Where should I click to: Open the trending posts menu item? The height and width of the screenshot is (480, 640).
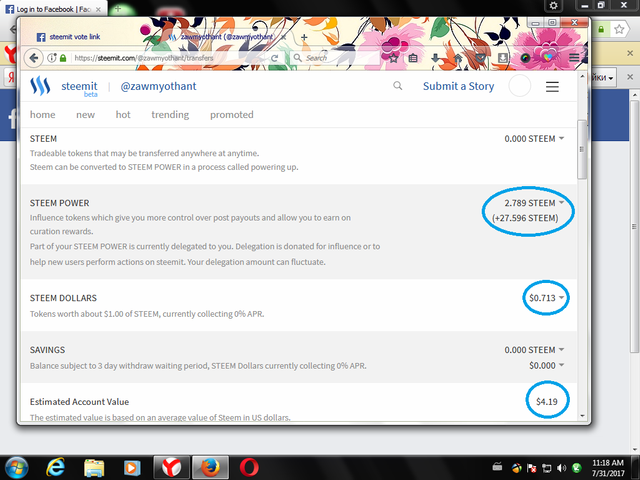click(170, 115)
